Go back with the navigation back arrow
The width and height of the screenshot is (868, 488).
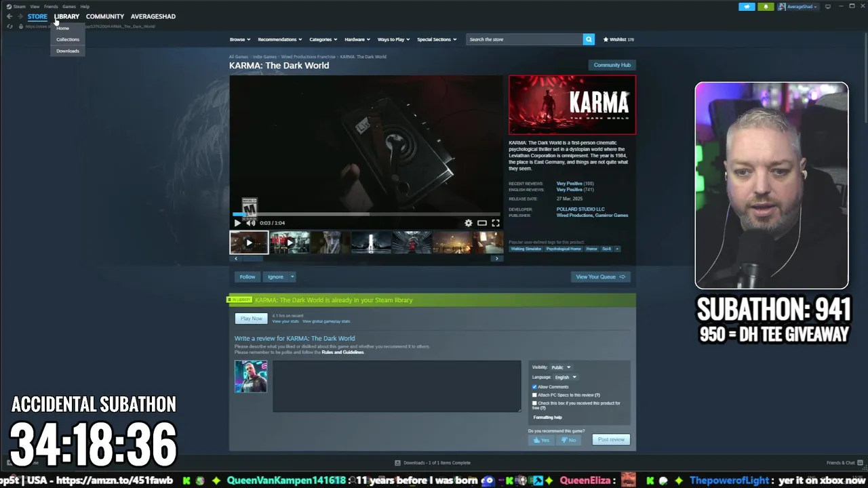(9, 16)
